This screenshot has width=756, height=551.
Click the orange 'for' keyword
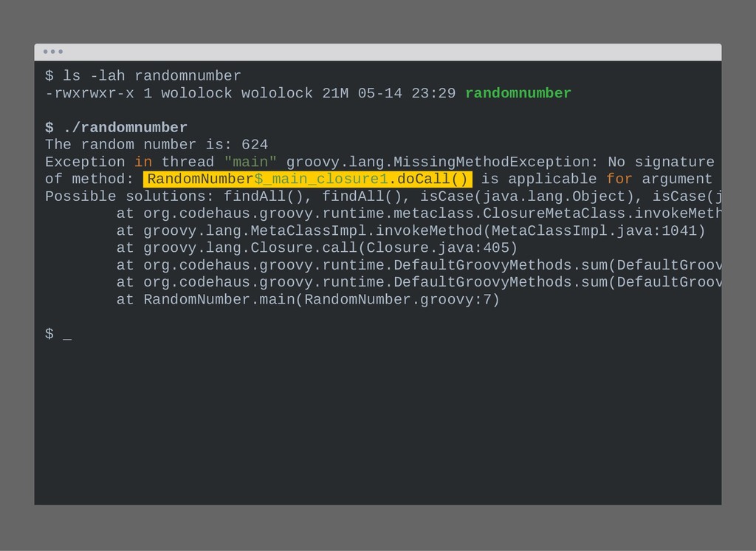click(x=619, y=179)
